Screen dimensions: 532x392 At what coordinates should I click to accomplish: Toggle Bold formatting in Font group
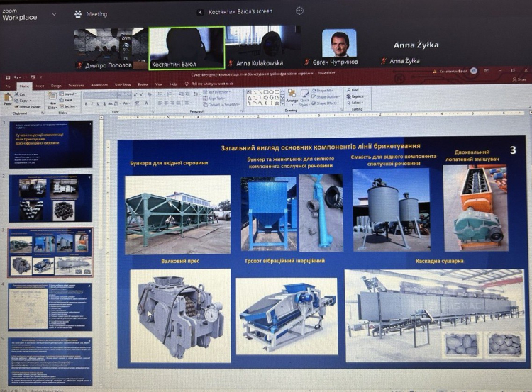pos(86,103)
